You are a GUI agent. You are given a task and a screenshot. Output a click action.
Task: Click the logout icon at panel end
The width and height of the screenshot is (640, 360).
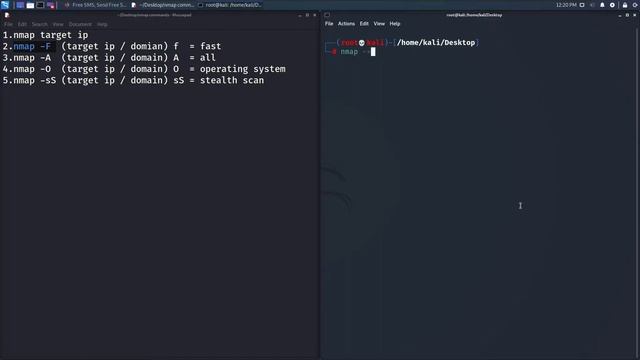pyautogui.click(x=636, y=5)
